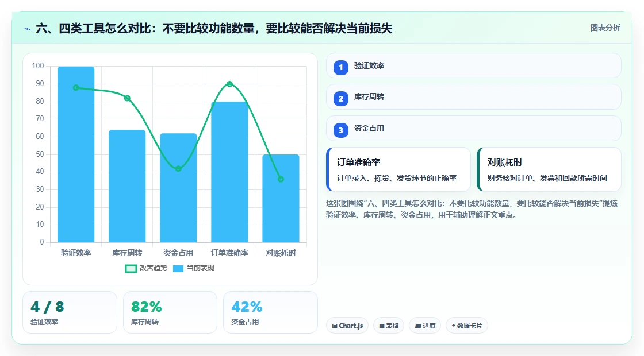Click the 验证效率 bar in the chart
Viewport: 644px width, 356px height.
[76, 154]
